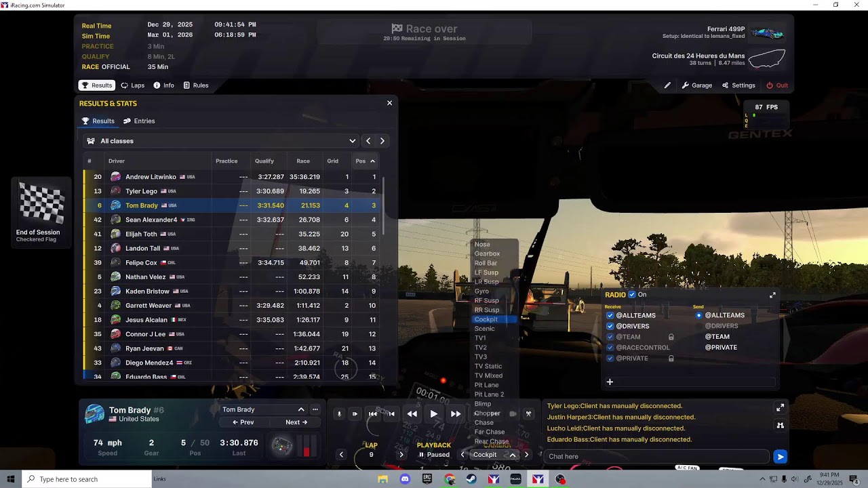The width and height of the screenshot is (868, 488).
Task: Toggle the Radio On checkbox
Action: click(632, 295)
